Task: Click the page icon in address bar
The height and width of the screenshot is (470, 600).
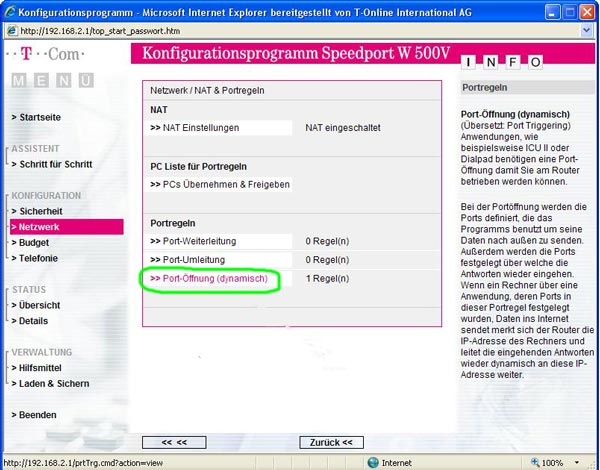Action: [12, 31]
